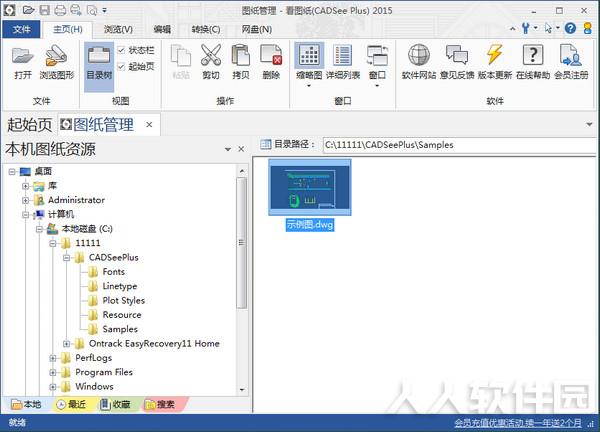This screenshot has height=432, width=600.
Task: Select the 缩略图 thumbnail view icon
Action: 309,57
